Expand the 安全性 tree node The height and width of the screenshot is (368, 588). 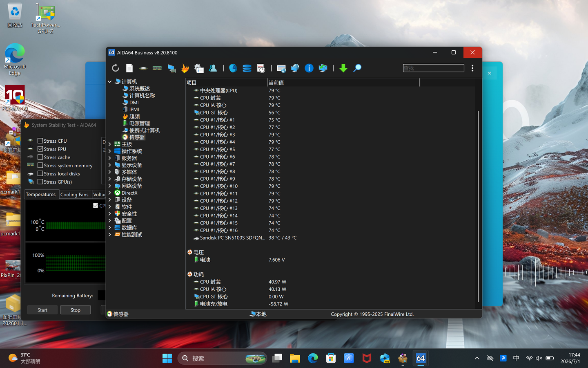pos(110,214)
